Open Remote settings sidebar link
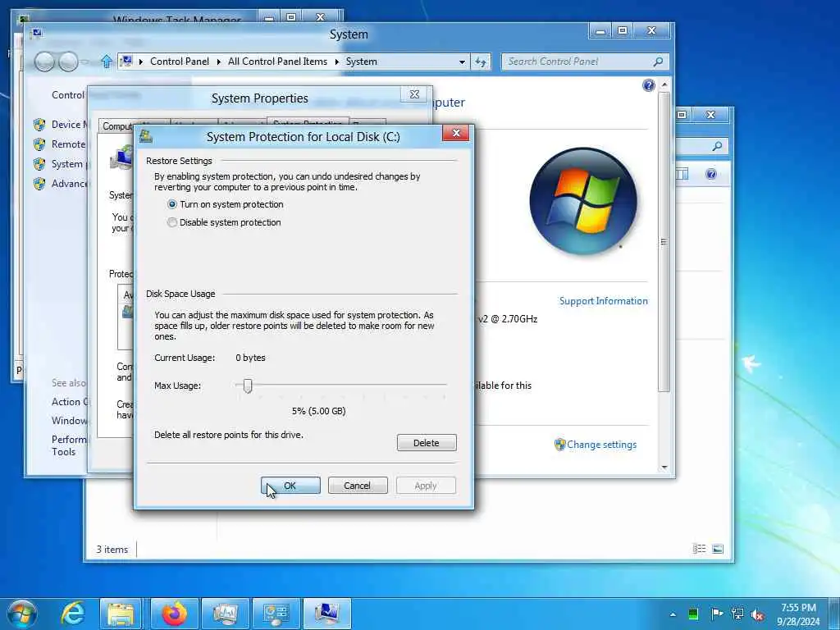Screen dimensions: 840x630 (x=69, y=144)
